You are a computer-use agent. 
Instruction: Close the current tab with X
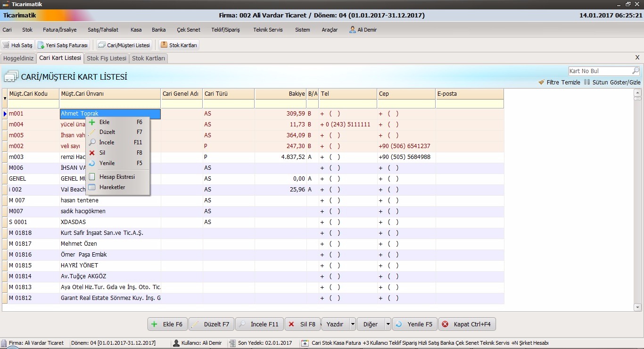coord(637,58)
